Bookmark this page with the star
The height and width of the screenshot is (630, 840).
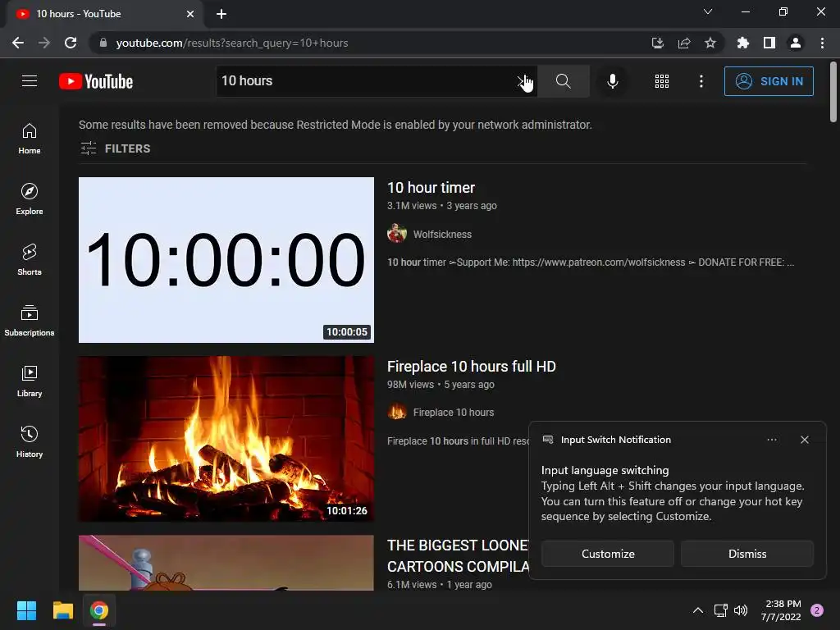[x=710, y=43]
